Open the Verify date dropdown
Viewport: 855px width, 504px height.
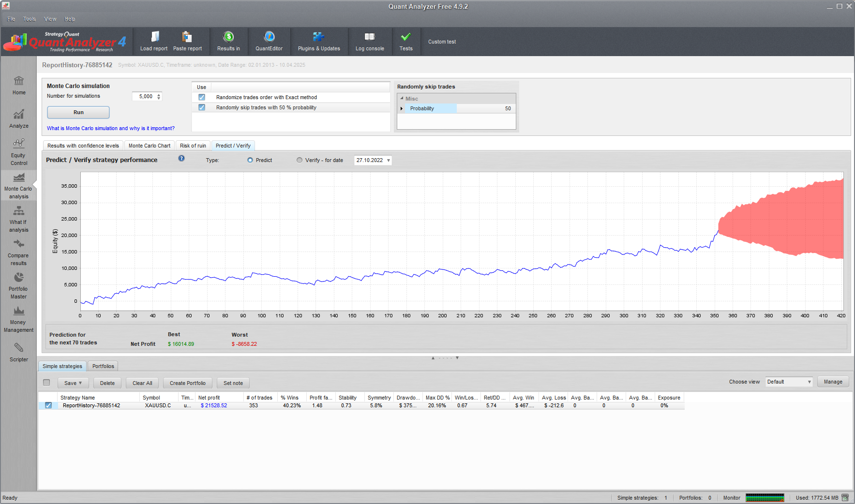coord(388,161)
